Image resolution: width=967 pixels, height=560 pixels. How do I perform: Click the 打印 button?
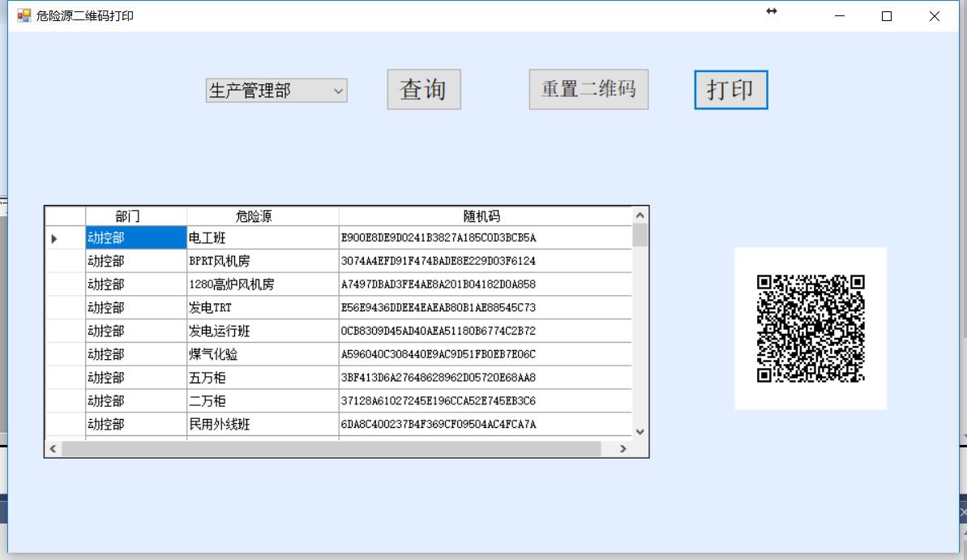click(x=731, y=90)
